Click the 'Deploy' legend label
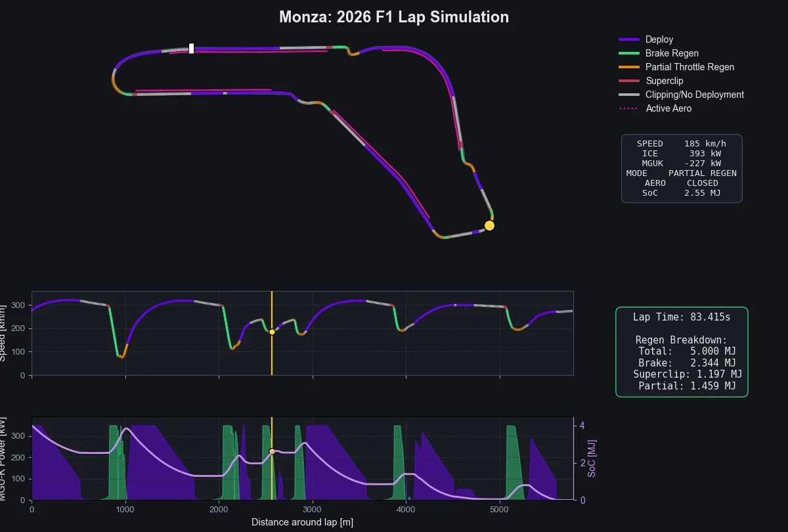Screen dimensions: 788x532 [x=659, y=39]
